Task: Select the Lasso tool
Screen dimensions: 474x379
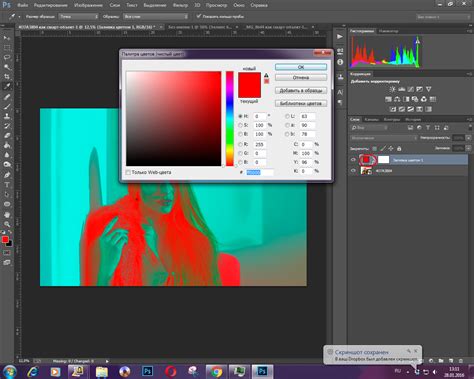Action: point(7,57)
